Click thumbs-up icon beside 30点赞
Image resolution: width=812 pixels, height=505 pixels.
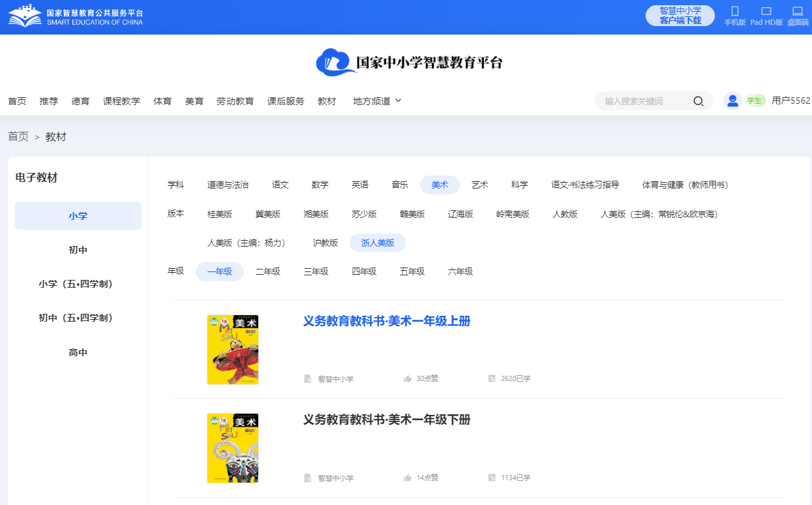coord(408,378)
